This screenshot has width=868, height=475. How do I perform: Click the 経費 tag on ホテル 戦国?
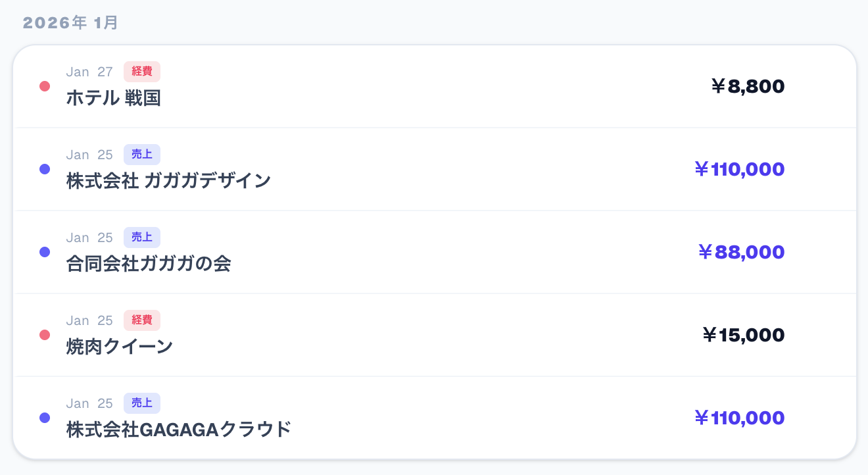[142, 72]
